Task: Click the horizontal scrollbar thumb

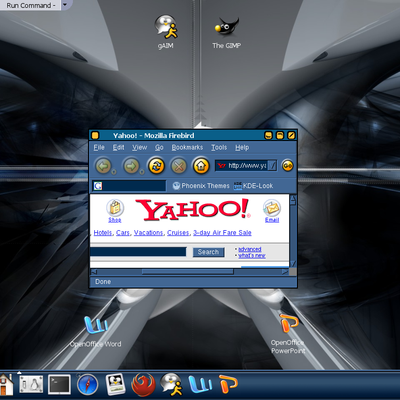Action: [x=188, y=272]
